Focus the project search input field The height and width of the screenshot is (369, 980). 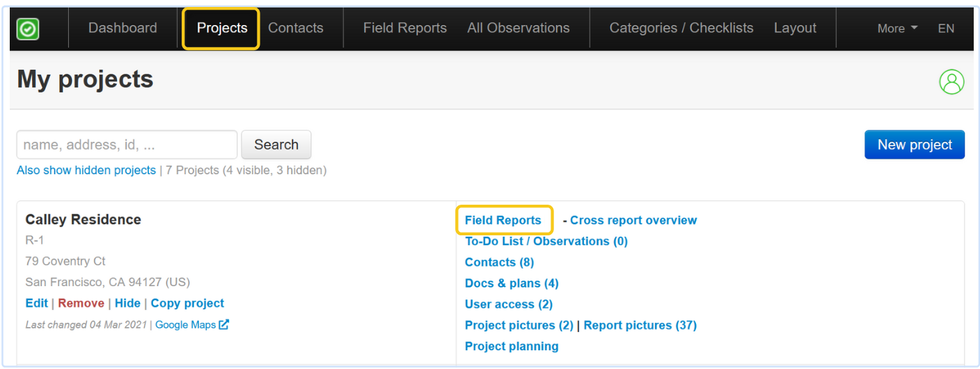[127, 145]
